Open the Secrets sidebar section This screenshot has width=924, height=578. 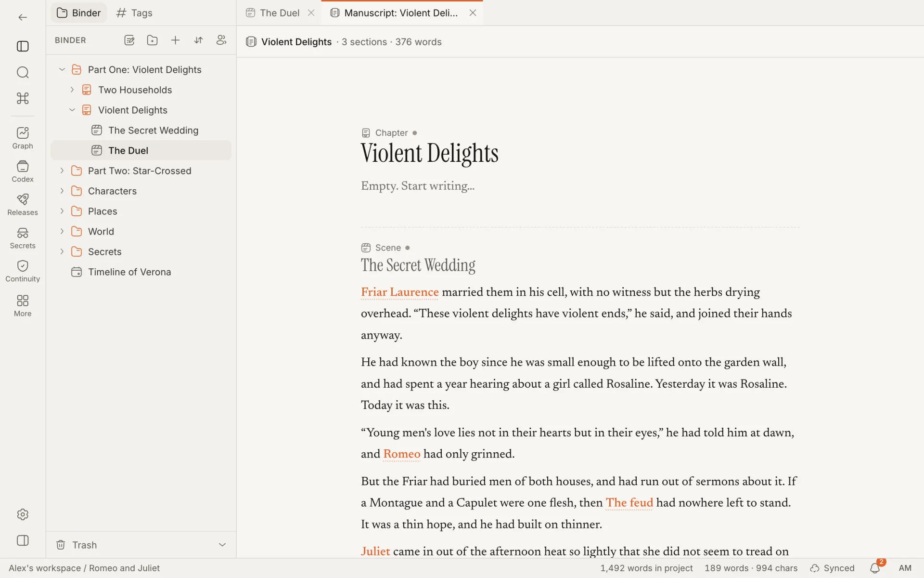click(23, 238)
